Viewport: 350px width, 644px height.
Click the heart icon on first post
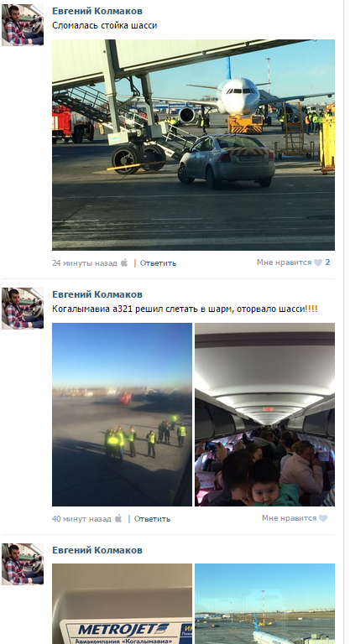tap(318, 262)
